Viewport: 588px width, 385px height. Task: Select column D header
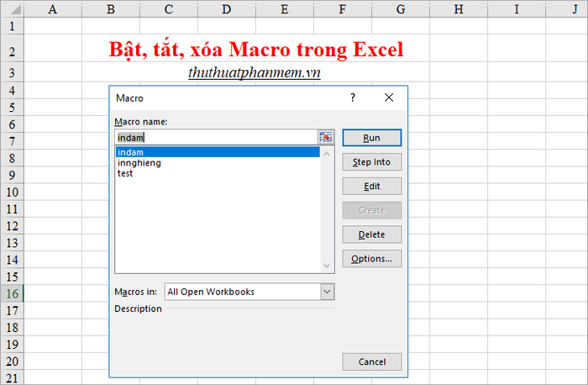[227, 9]
